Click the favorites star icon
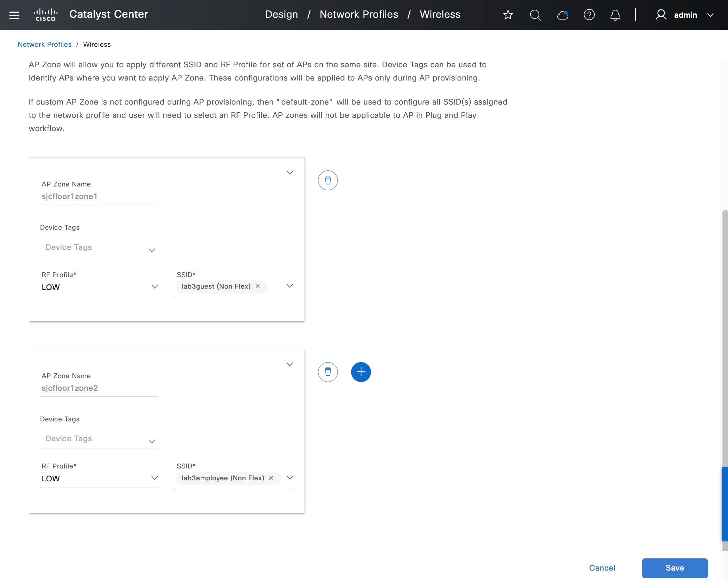Image resolution: width=728 pixels, height=580 pixels. click(x=508, y=15)
